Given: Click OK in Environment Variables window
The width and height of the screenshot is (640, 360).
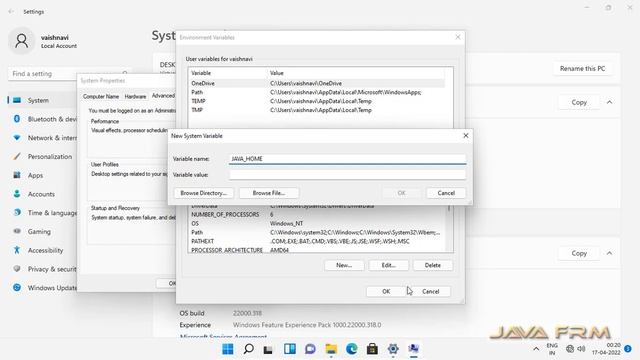Looking at the screenshot, I should [x=386, y=291].
